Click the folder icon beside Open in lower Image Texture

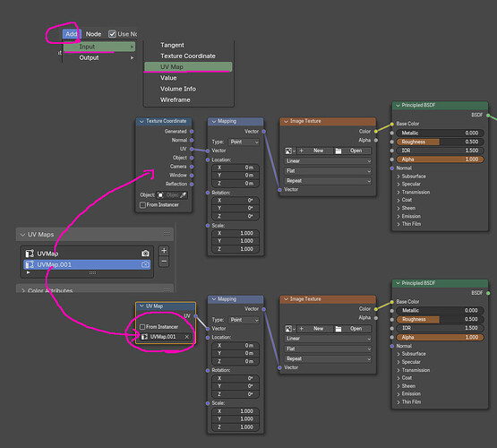pos(338,329)
